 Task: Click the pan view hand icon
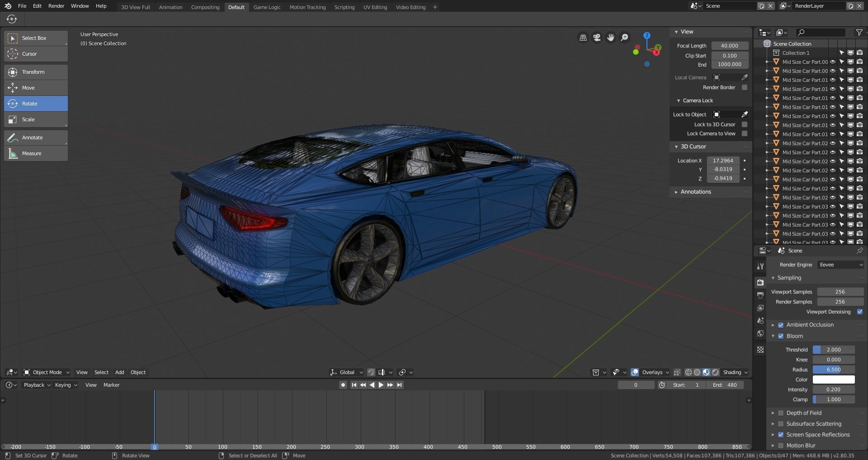click(611, 38)
